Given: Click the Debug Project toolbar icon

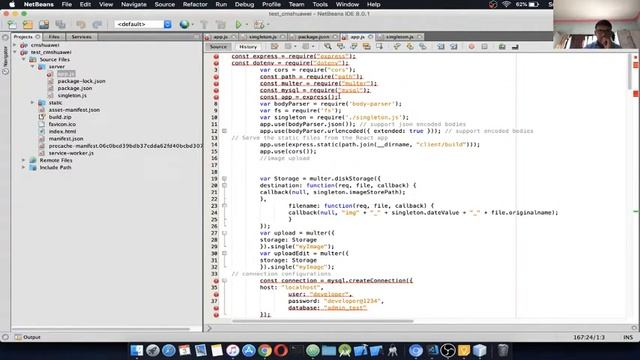Looking at the screenshot, I should pos(259,24).
